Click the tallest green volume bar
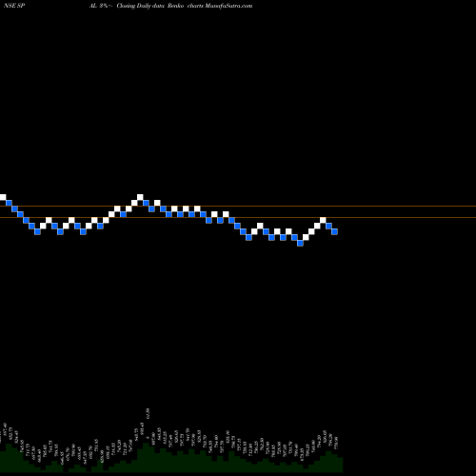This screenshot has width=476, height=476. click(x=146, y=457)
